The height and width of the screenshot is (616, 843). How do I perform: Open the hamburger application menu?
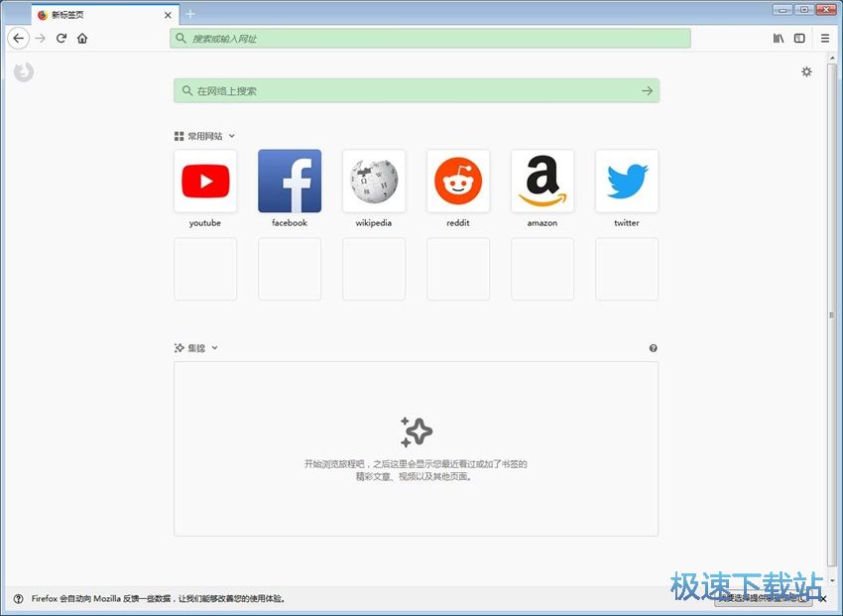click(x=825, y=38)
